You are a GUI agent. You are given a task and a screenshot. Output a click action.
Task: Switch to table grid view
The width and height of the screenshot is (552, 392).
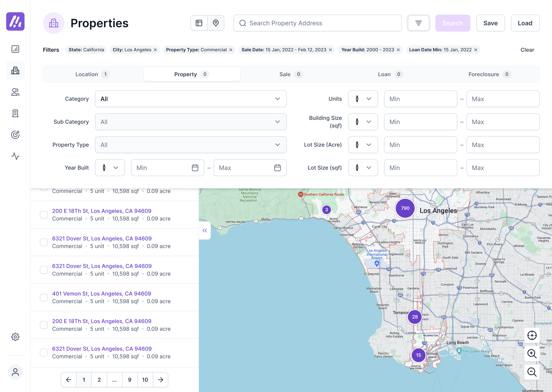point(199,23)
